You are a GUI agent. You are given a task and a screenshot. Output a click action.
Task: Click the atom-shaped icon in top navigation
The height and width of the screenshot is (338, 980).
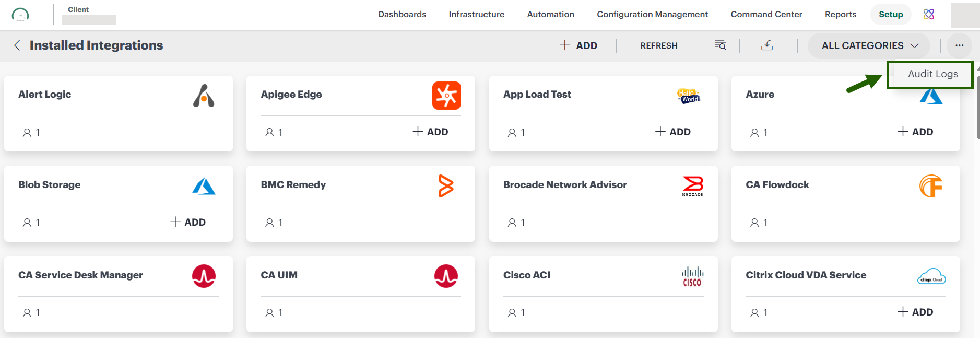[929, 14]
